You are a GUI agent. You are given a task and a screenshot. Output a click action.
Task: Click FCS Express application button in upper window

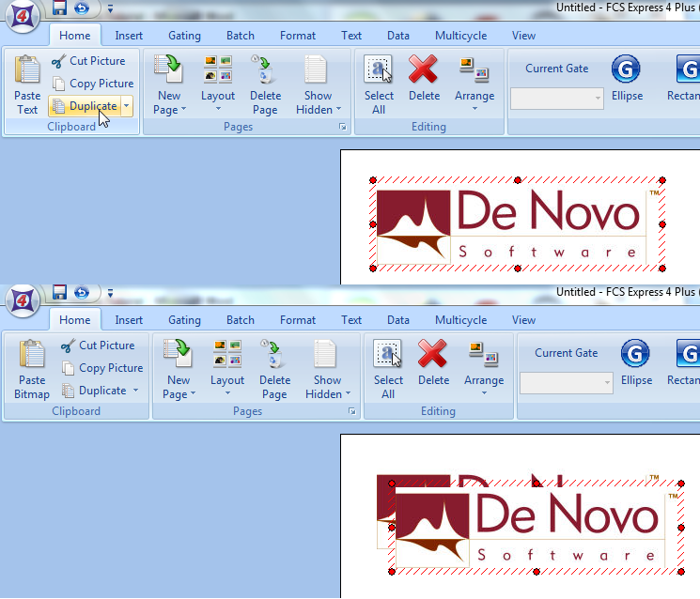23,17
